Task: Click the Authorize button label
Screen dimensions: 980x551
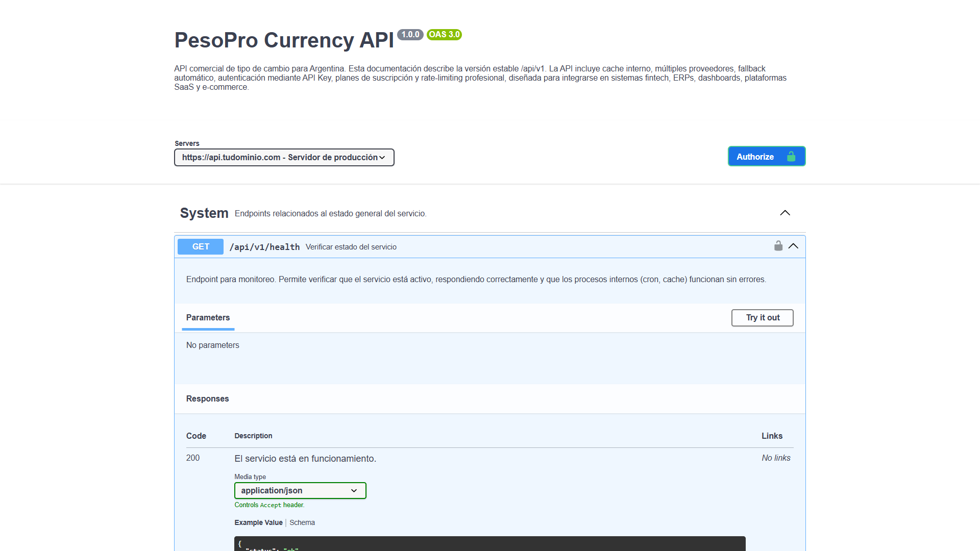Action: point(755,157)
